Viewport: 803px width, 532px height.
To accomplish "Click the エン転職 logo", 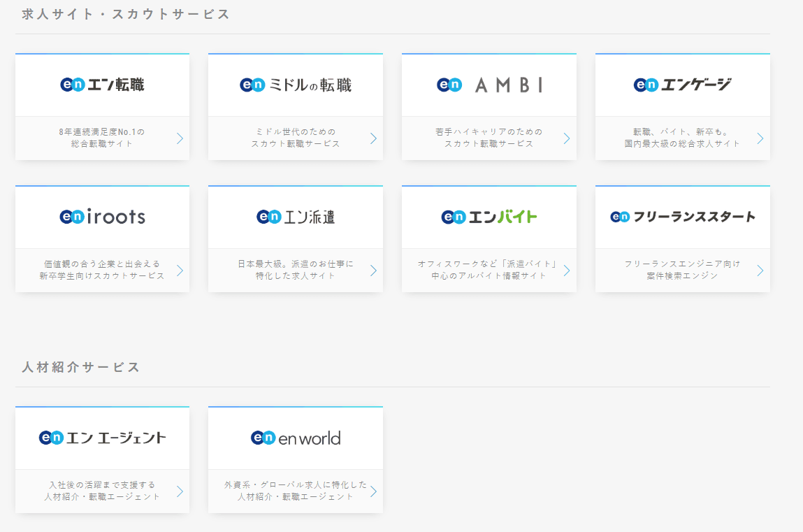I will pos(102,85).
